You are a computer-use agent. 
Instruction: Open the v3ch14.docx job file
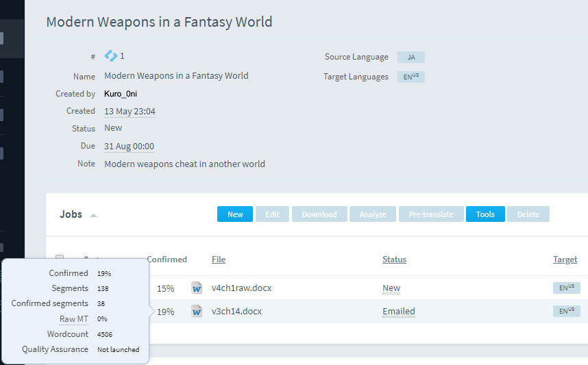pyautogui.click(x=236, y=312)
